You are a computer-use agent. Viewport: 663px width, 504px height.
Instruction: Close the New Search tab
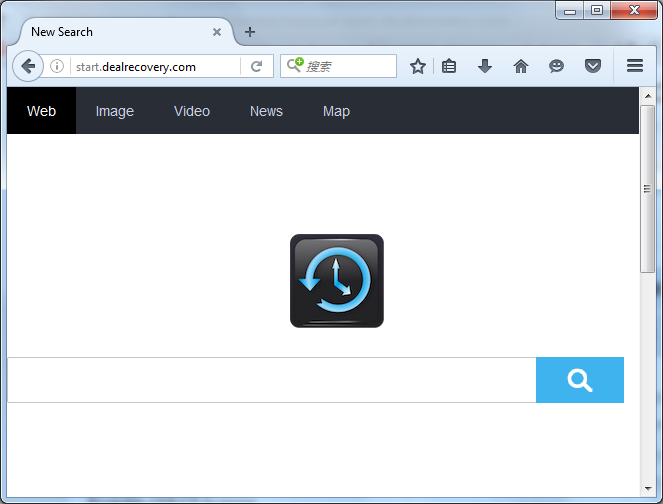(x=217, y=32)
